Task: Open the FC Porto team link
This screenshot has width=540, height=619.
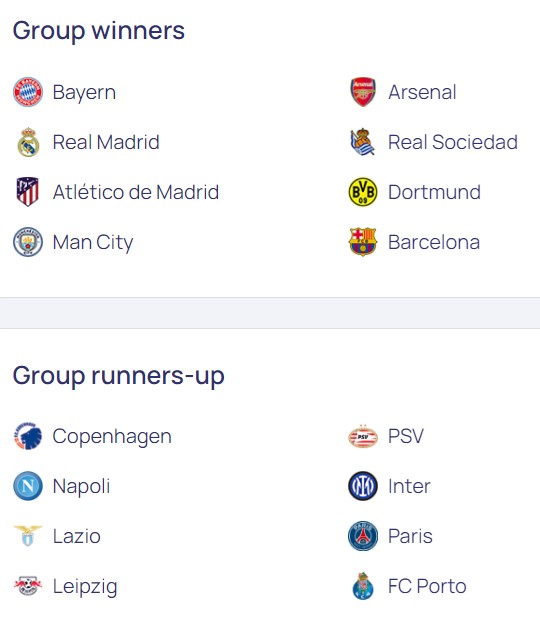Action: [x=427, y=586]
